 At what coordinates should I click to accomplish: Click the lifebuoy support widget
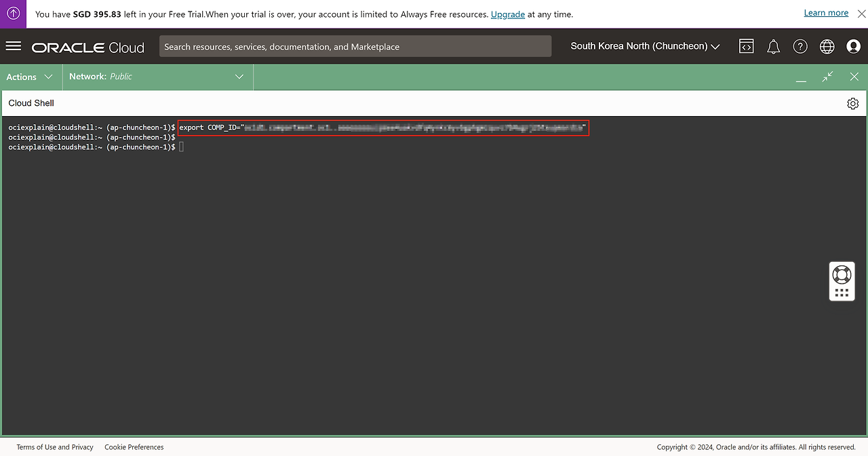pos(842,274)
